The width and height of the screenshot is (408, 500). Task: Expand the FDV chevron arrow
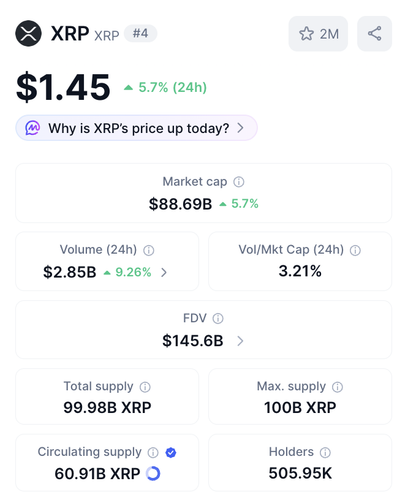240,341
